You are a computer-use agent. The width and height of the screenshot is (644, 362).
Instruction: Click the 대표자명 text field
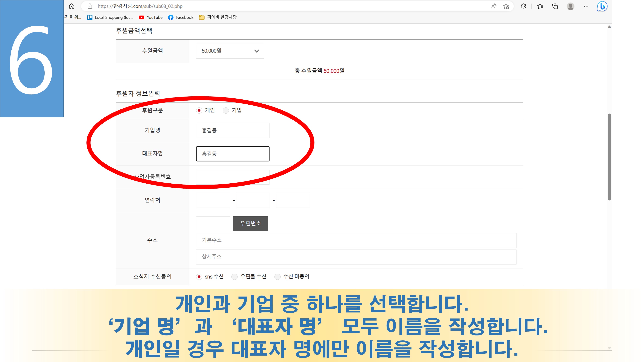click(x=232, y=154)
